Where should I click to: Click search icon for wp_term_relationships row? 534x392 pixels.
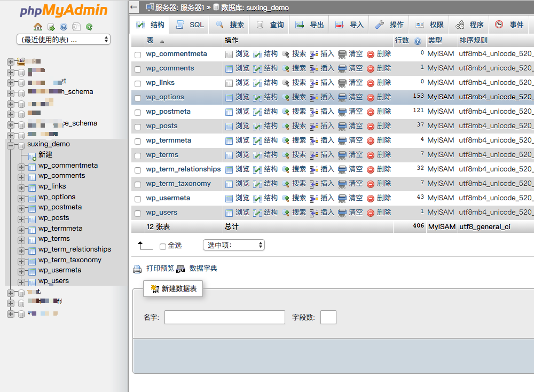(x=286, y=170)
